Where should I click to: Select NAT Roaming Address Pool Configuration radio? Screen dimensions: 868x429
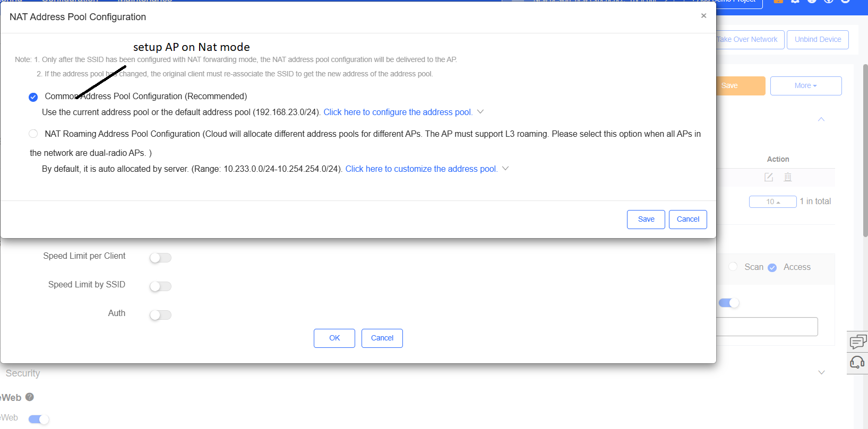pyautogui.click(x=33, y=134)
